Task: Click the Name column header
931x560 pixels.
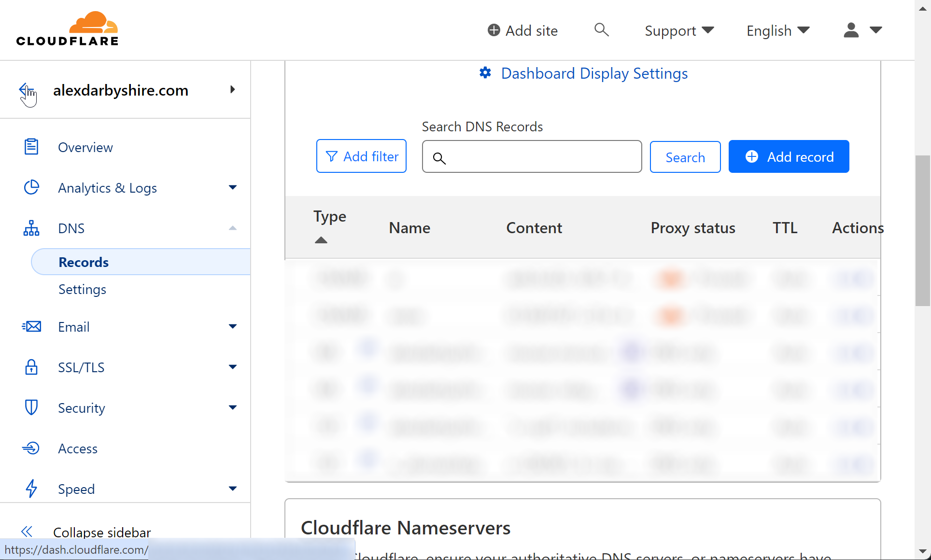Action: 409,228
